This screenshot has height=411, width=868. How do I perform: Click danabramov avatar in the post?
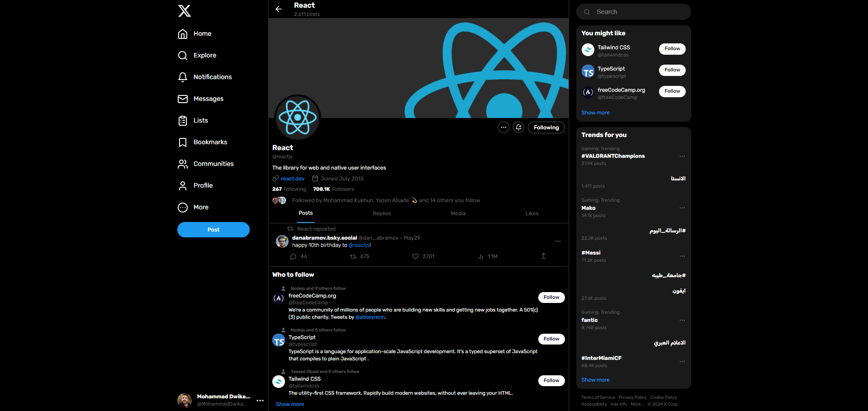(x=282, y=241)
